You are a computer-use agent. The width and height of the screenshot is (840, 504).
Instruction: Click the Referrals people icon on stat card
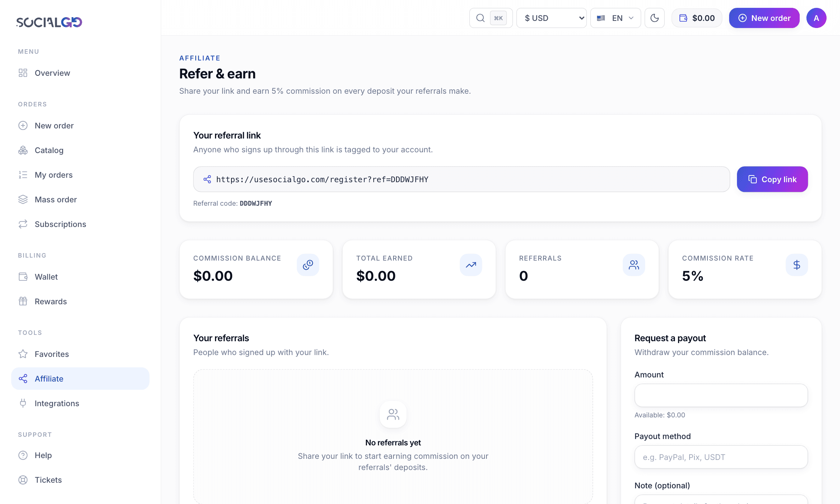coord(634,265)
